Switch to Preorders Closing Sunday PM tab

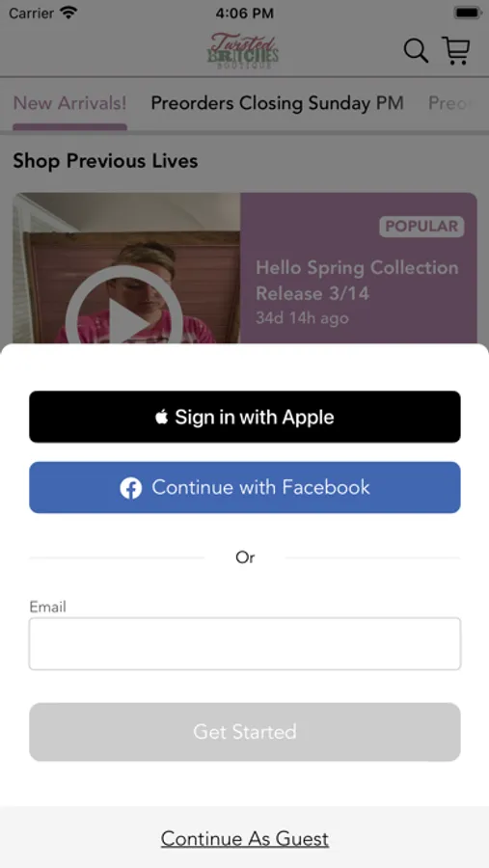click(278, 103)
